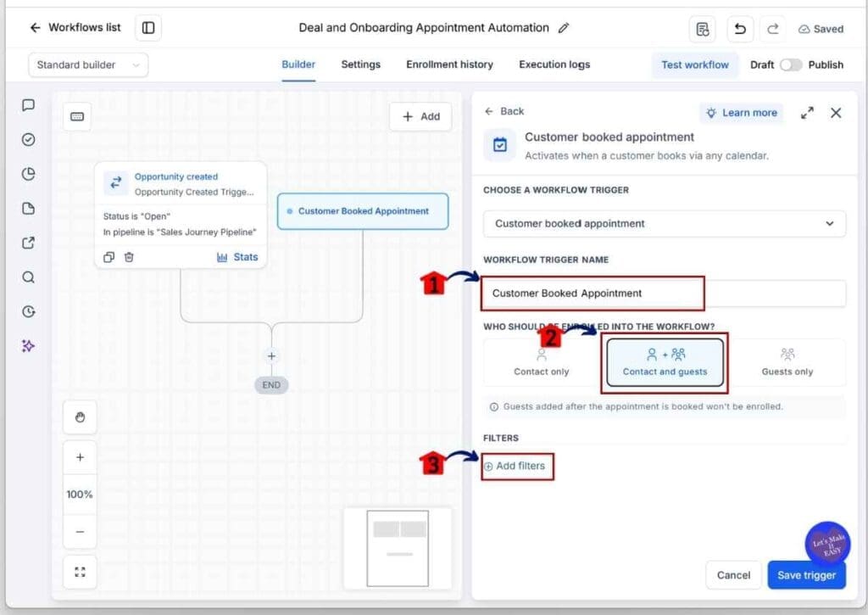Click the Test workflow button
Viewport: 868px width, 615px height.
[x=695, y=64]
